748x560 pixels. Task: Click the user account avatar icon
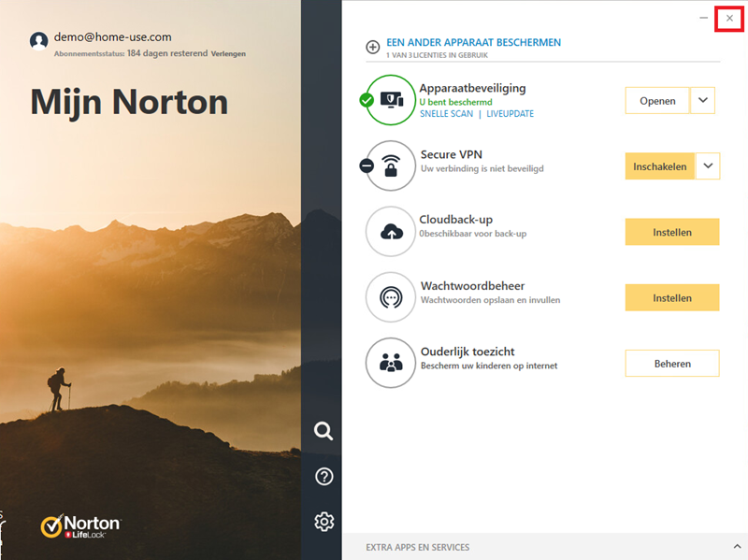click(38, 41)
